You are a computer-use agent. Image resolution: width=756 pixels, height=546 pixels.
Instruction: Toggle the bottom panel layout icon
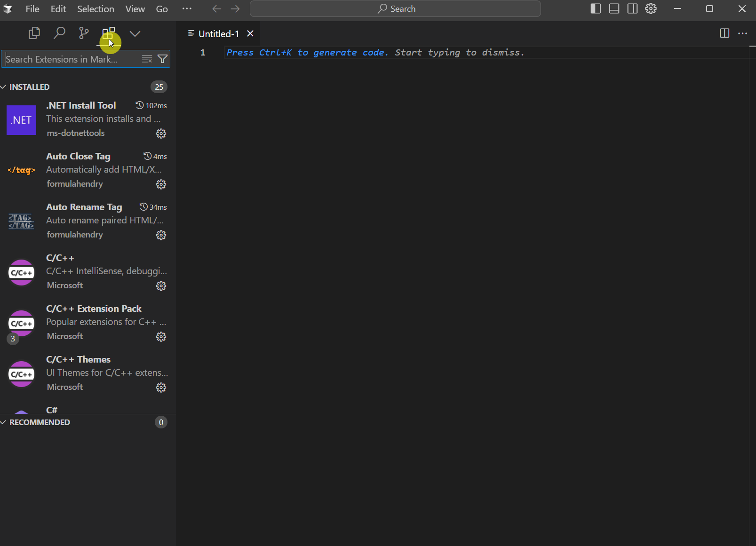[614, 8]
